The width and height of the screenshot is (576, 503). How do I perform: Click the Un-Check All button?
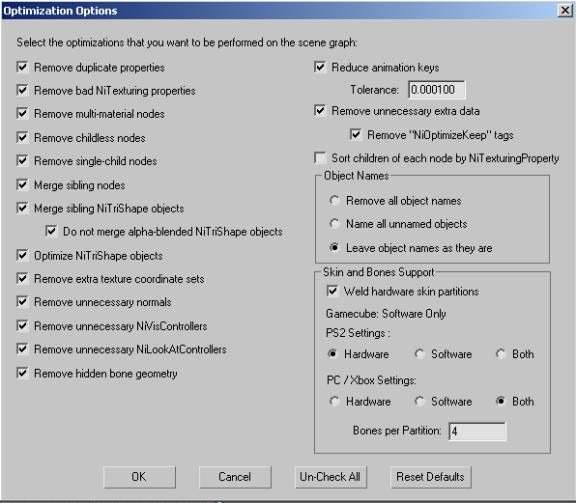(331, 477)
